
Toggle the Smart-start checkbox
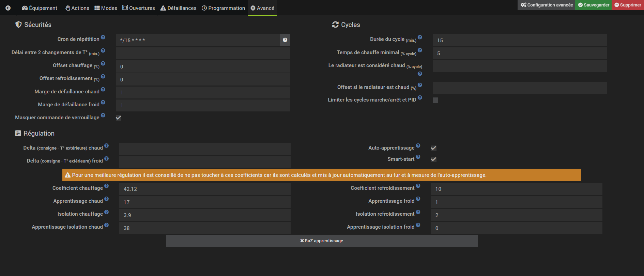click(x=433, y=159)
